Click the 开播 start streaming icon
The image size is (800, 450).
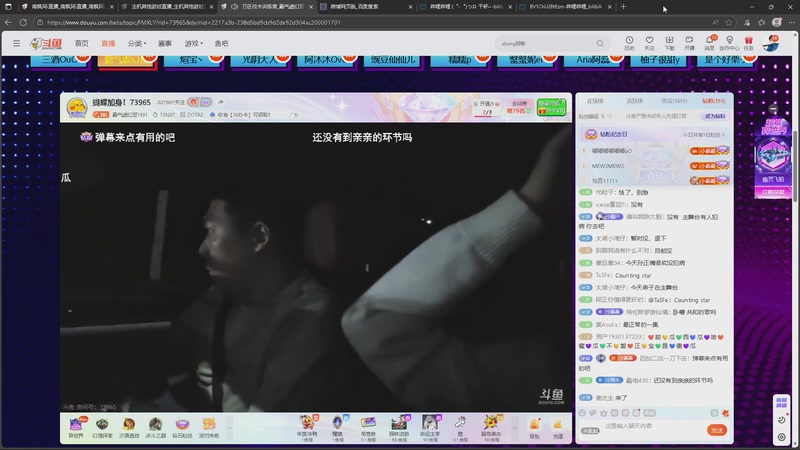[689, 43]
